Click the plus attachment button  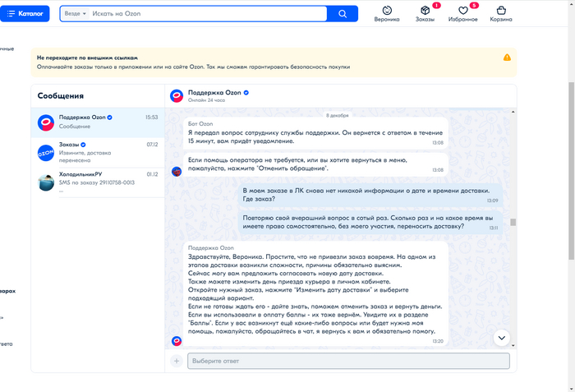click(x=177, y=361)
